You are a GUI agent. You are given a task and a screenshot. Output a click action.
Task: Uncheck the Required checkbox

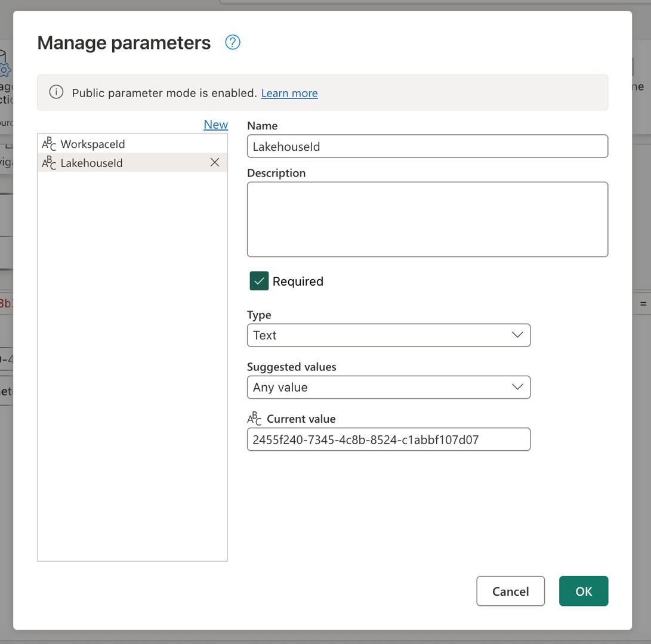(258, 281)
